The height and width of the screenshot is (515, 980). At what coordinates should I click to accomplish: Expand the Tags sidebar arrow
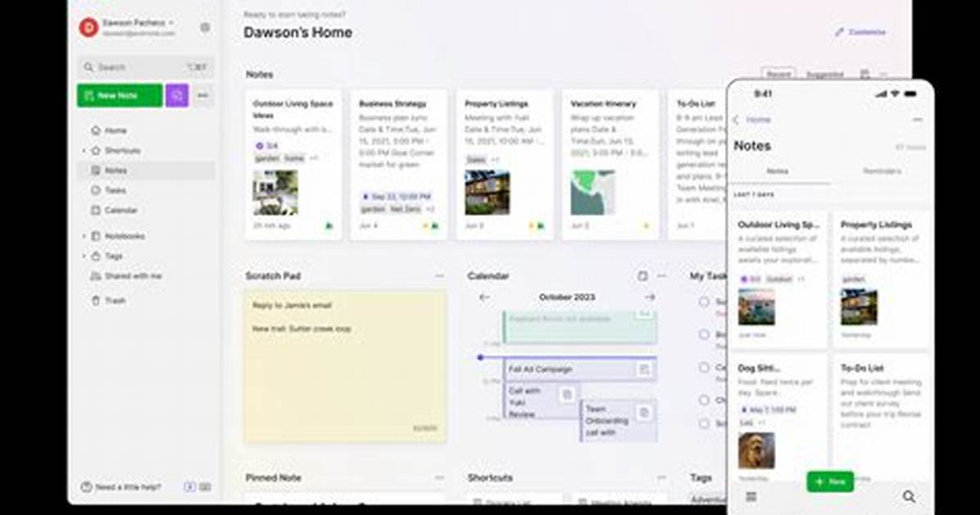pyautogui.click(x=84, y=256)
